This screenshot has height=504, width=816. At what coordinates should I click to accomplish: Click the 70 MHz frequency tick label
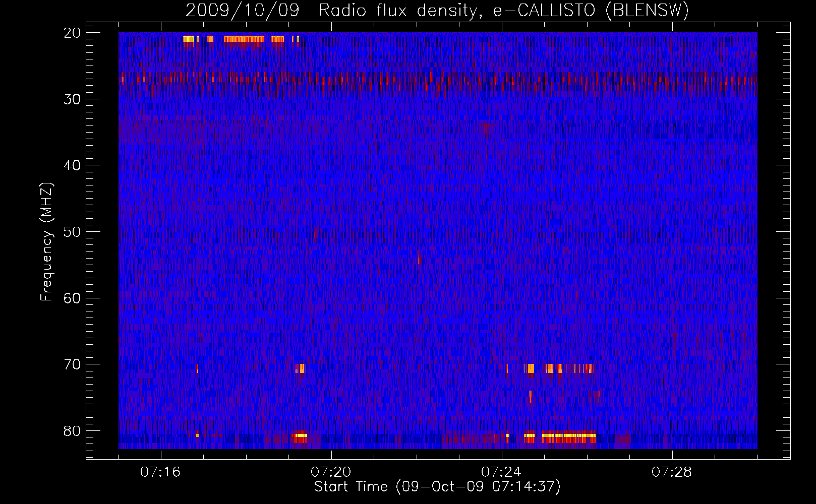(x=72, y=364)
